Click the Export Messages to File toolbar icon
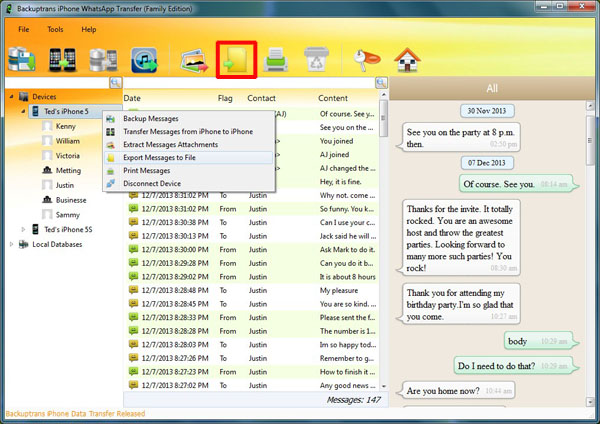Viewport: 600px width, 424px height. coord(236,60)
